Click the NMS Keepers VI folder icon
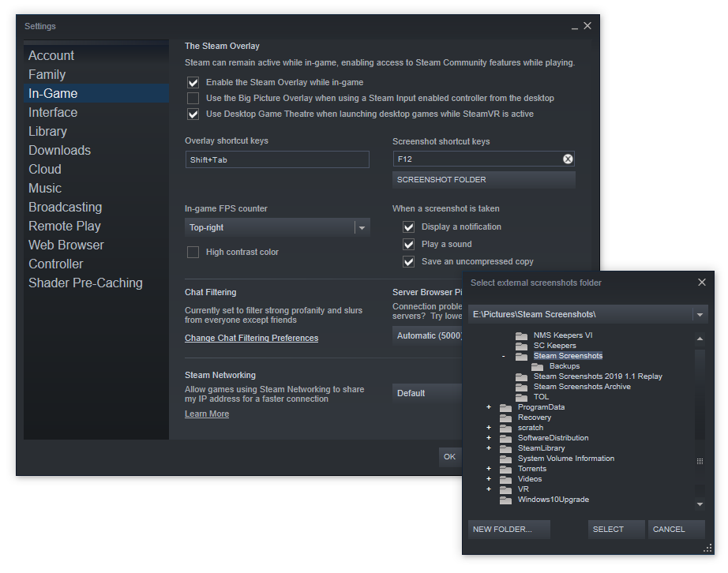 tap(521, 335)
